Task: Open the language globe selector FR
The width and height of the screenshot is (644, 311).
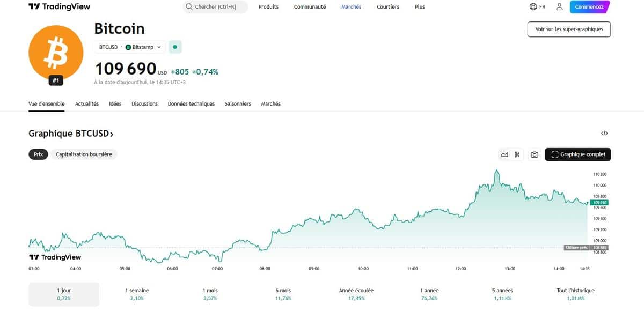Action: pos(537,7)
